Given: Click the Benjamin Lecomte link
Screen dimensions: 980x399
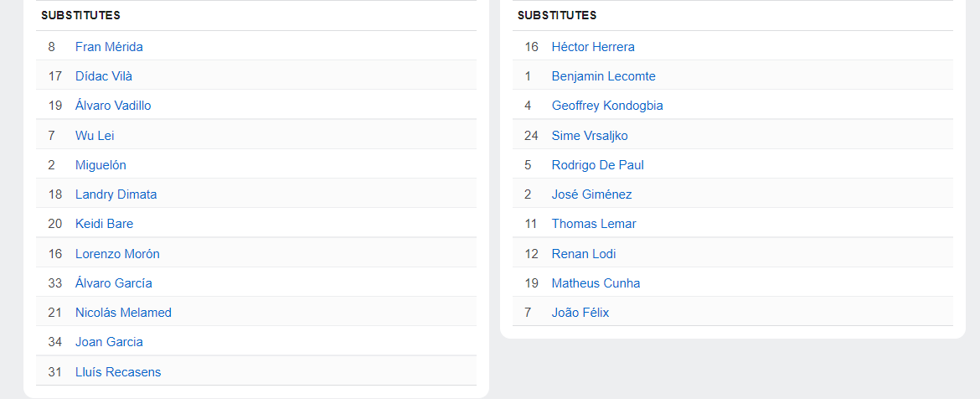Looking at the screenshot, I should [603, 76].
